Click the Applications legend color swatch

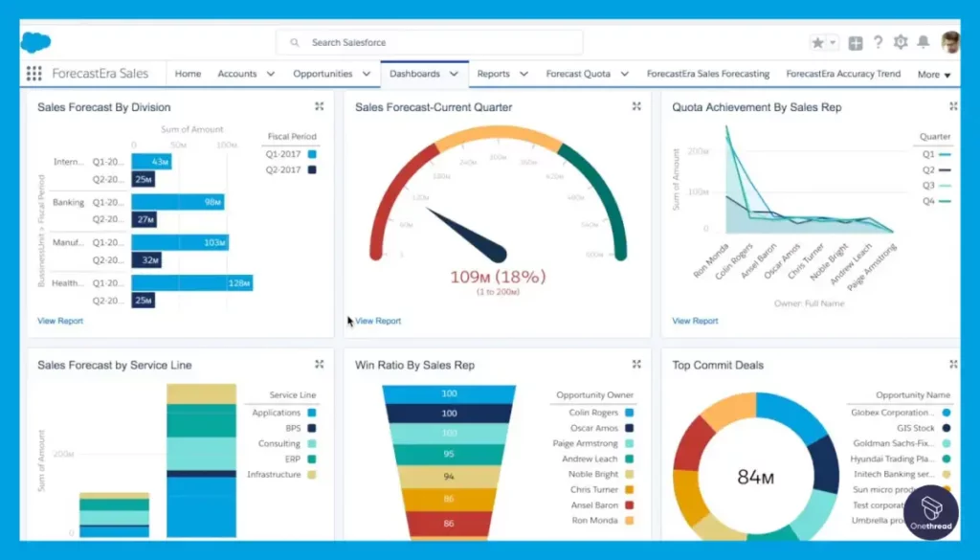point(312,413)
